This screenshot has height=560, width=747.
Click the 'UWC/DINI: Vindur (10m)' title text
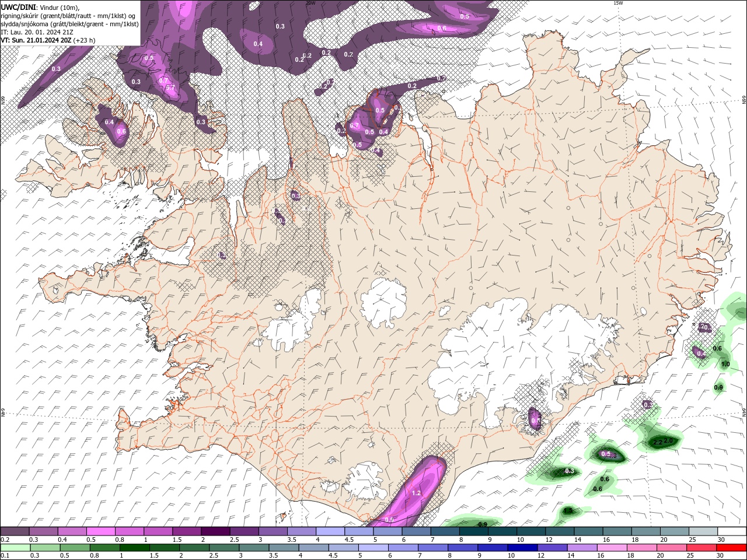point(40,7)
